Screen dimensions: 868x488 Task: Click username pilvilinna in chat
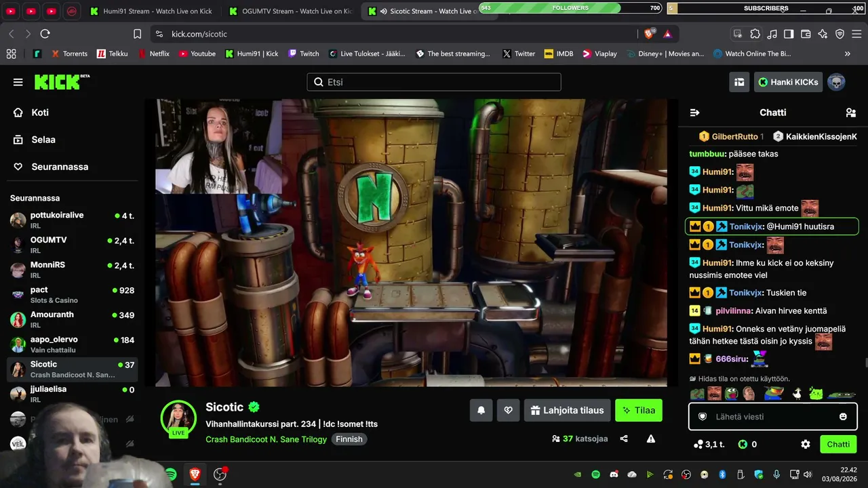tap(734, 310)
